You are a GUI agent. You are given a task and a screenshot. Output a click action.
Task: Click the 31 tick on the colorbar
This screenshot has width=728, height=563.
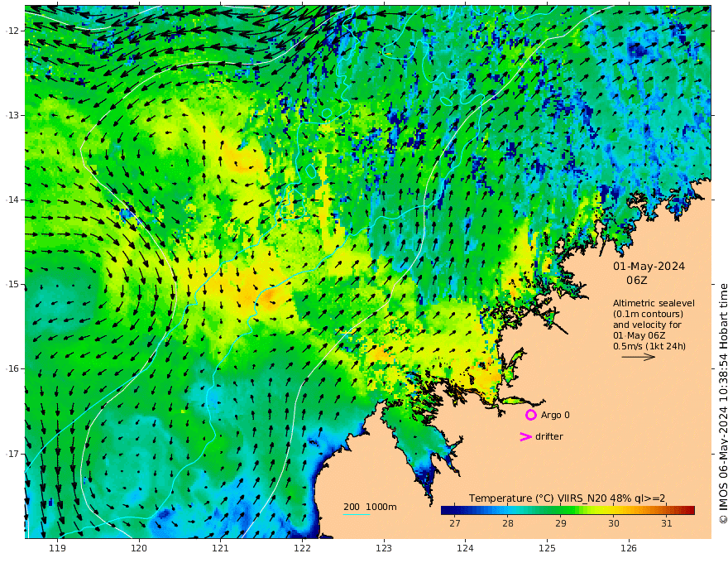tap(667, 523)
